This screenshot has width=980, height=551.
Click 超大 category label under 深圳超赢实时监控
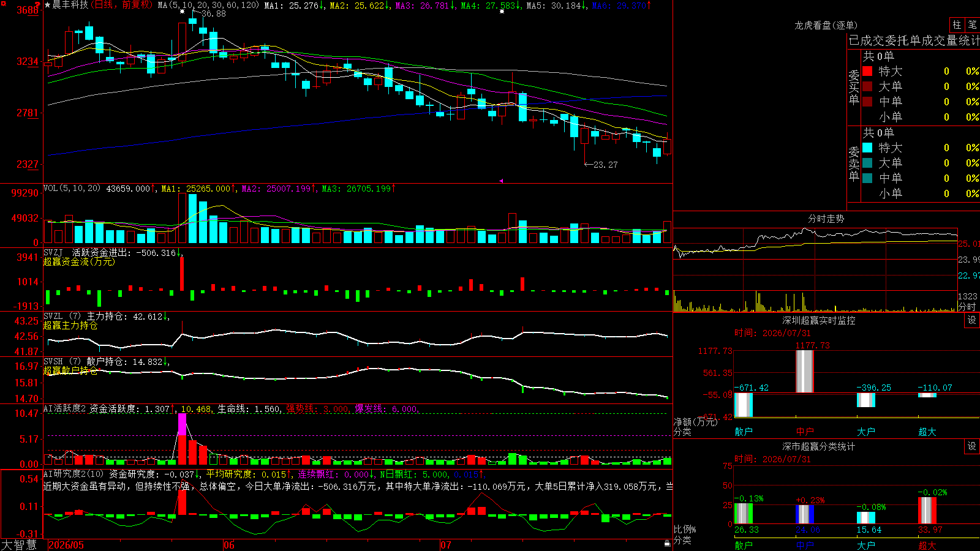tap(927, 432)
